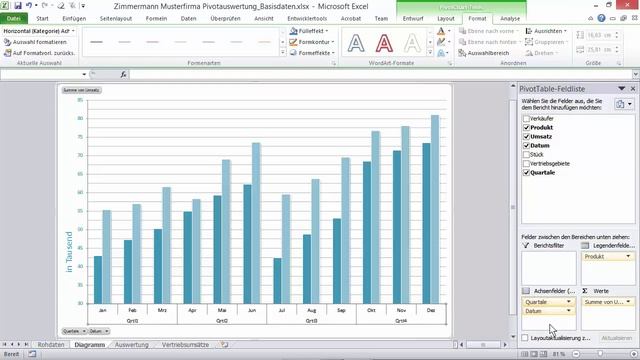Apply the first black WordArt A style
The width and height of the screenshot is (640, 360).
pos(356,43)
